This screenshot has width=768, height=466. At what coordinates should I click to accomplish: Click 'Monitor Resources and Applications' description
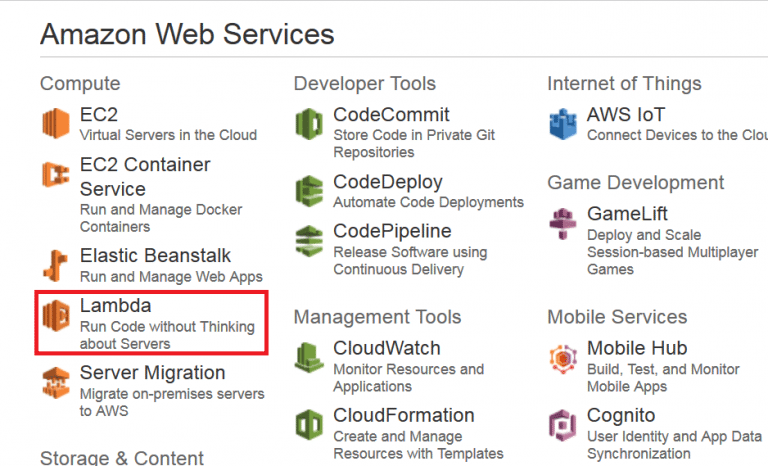pyautogui.click(x=409, y=378)
